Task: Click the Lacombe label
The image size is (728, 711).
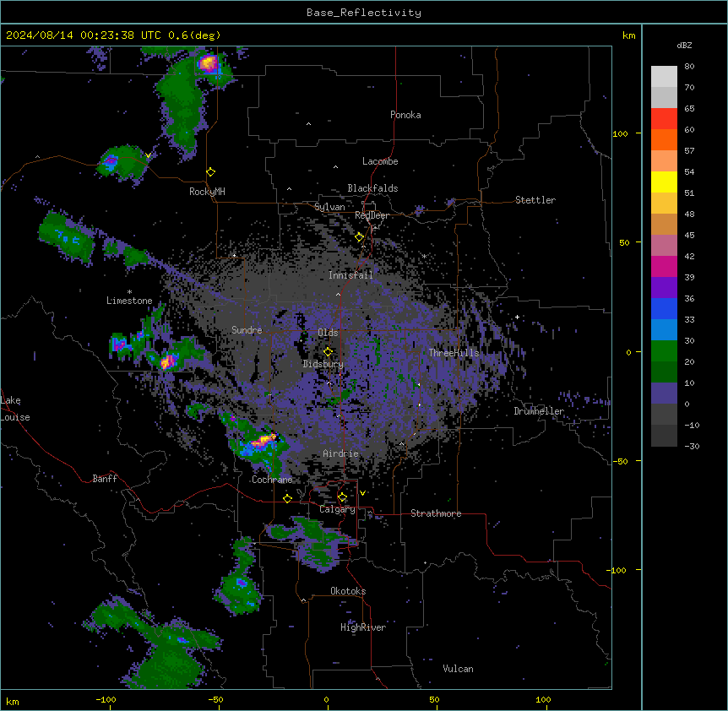Action: click(x=380, y=161)
